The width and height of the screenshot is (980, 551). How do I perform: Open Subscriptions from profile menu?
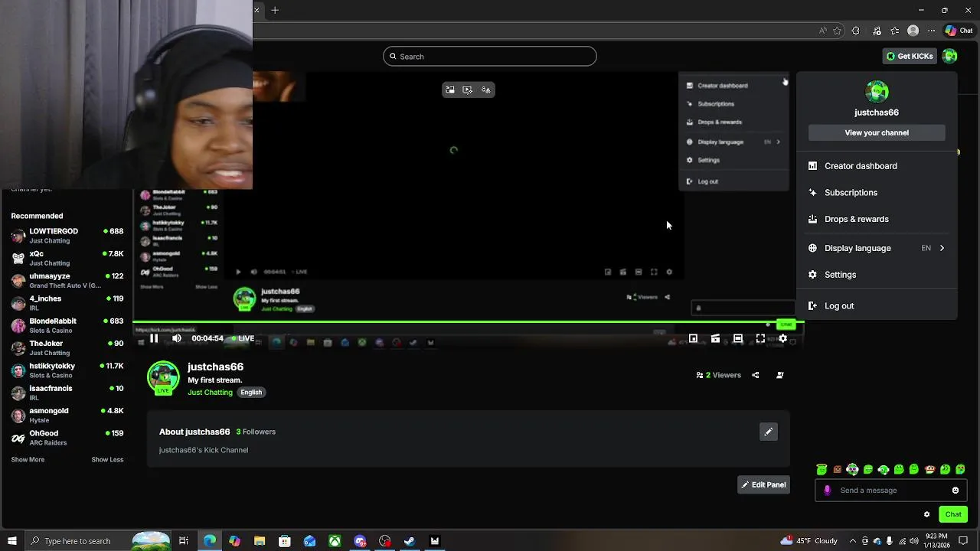coord(877,193)
